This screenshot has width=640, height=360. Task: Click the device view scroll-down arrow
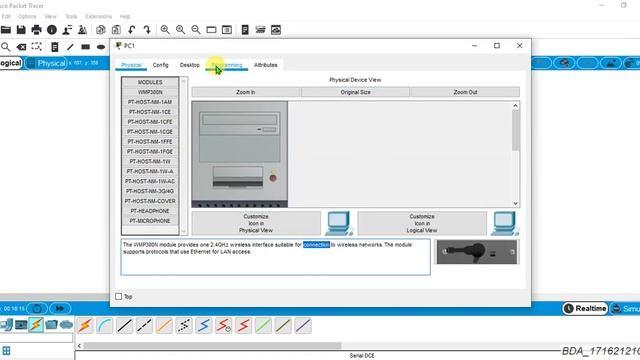point(516,203)
